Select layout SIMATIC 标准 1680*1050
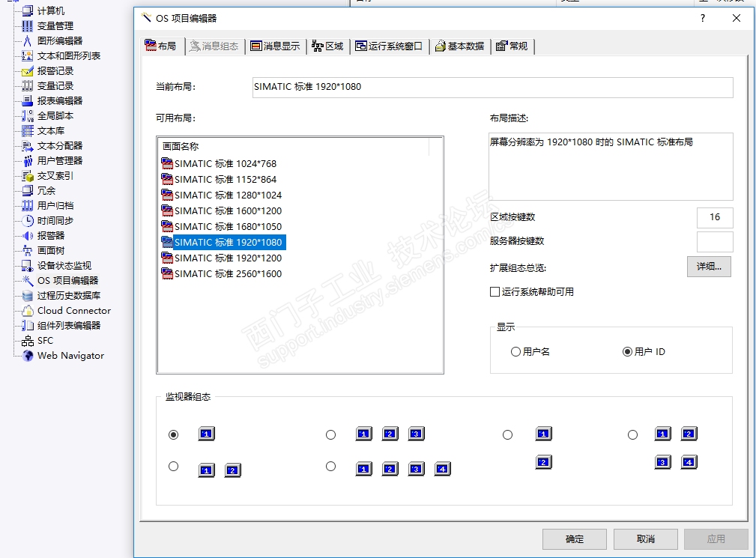This screenshot has height=558, width=756. point(222,226)
